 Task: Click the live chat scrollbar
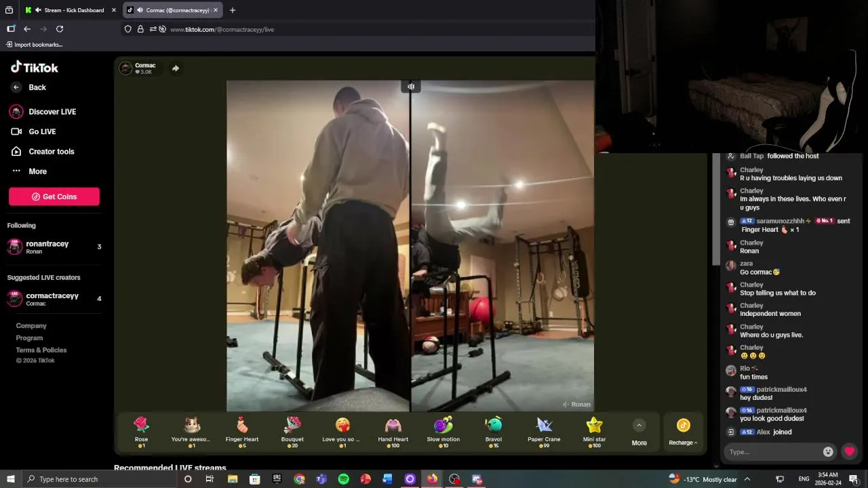click(716, 209)
